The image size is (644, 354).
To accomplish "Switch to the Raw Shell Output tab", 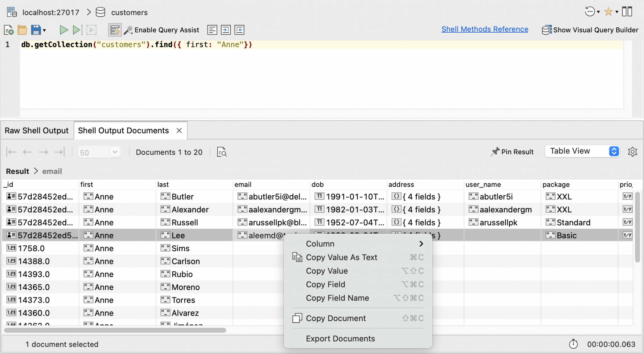I will coord(37,130).
